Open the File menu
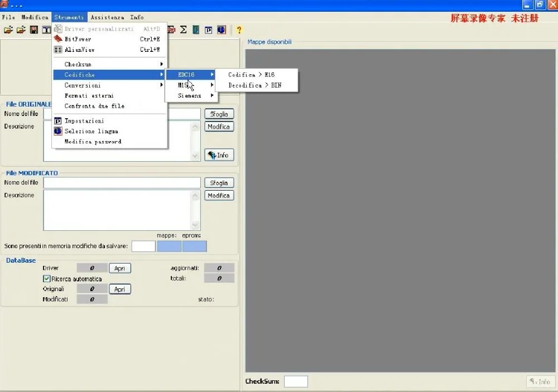Image resolution: width=558 pixels, height=392 pixels. pyautogui.click(x=8, y=17)
